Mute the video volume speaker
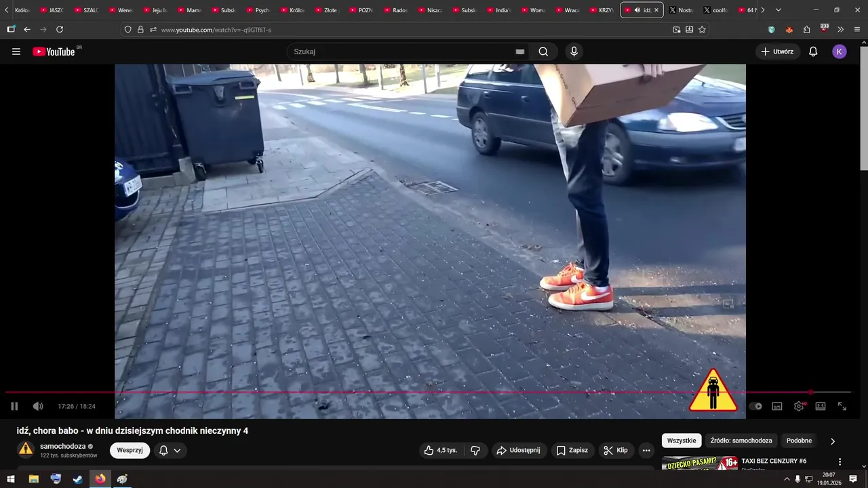The height and width of the screenshot is (488, 868). point(38,406)
